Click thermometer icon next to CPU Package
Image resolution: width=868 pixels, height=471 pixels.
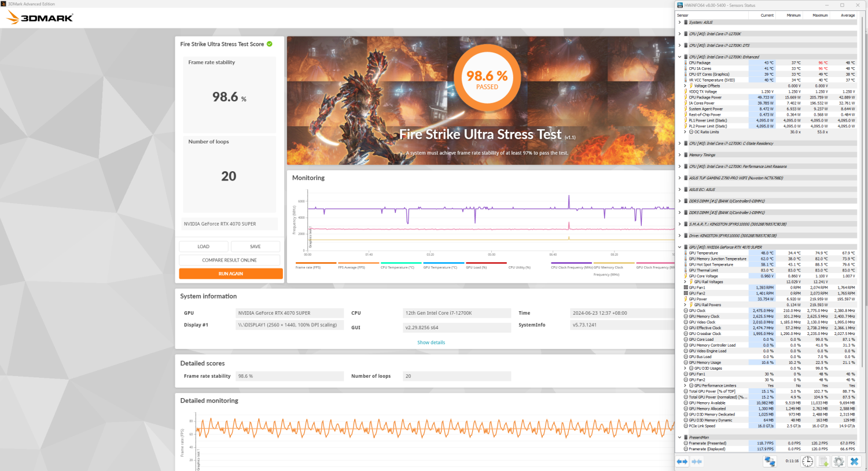coord(686,62)
